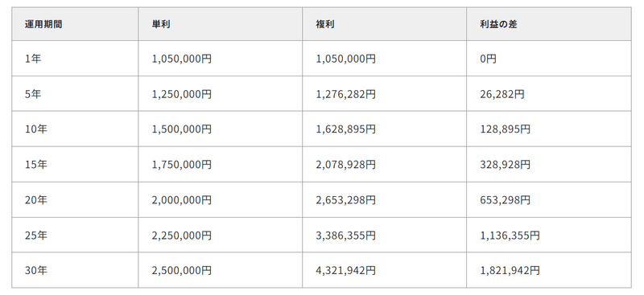The height and width of the screenshot is (295, 644).
Task: Select the 10年 row label cell
Action: click(75, 129)
